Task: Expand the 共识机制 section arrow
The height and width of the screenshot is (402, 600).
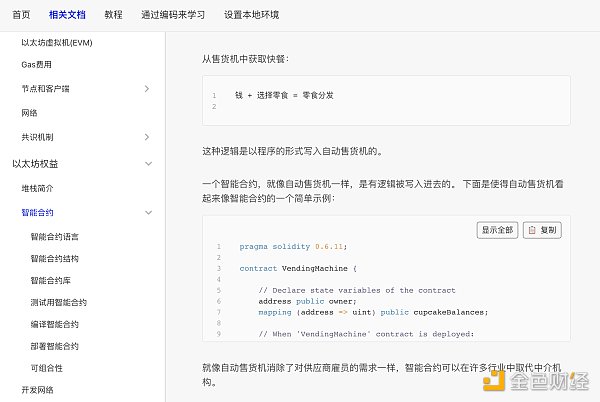Action: (147, 137)
